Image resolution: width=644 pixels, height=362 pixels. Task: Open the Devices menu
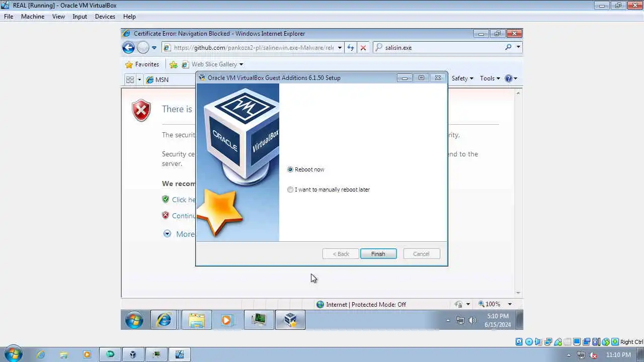105,17
